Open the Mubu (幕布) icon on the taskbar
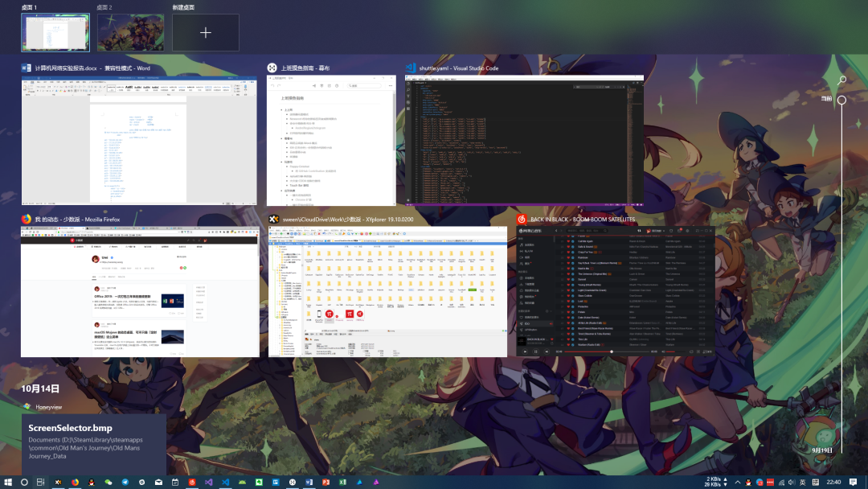 [x=293, y=483]
